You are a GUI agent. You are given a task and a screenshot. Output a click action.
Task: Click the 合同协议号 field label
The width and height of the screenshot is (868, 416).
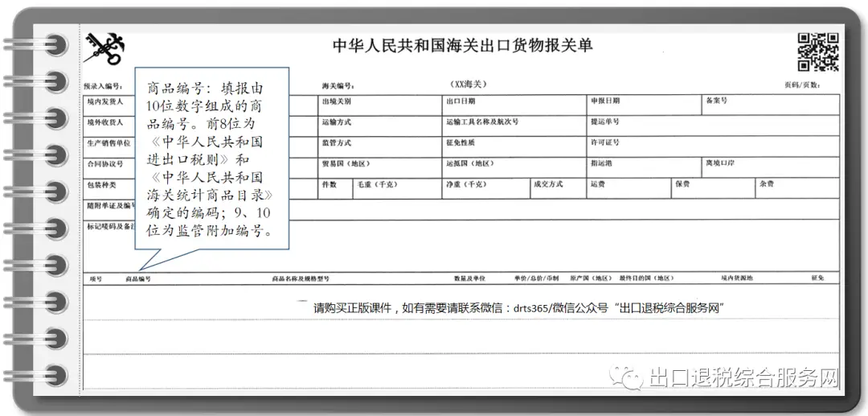[105, 164]
